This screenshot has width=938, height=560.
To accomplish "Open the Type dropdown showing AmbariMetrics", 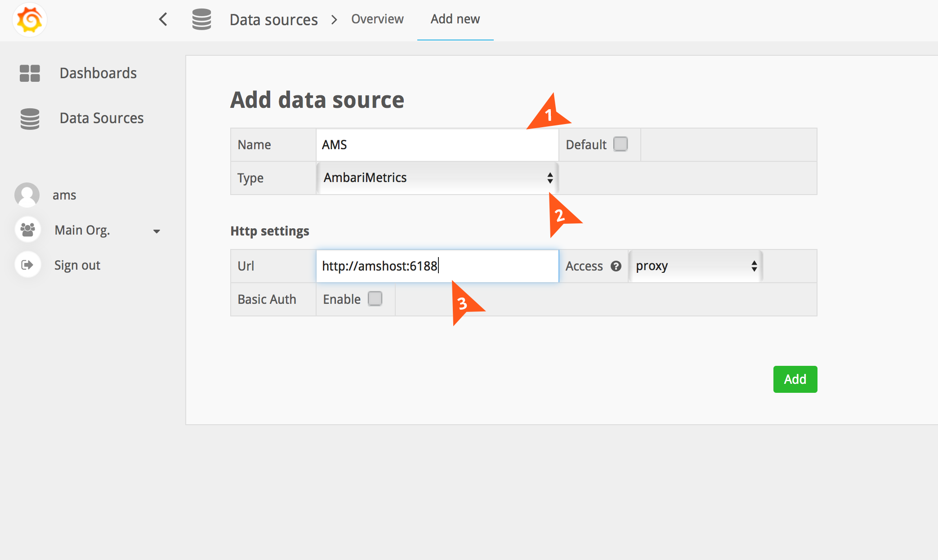I will [x=437, y=178].
